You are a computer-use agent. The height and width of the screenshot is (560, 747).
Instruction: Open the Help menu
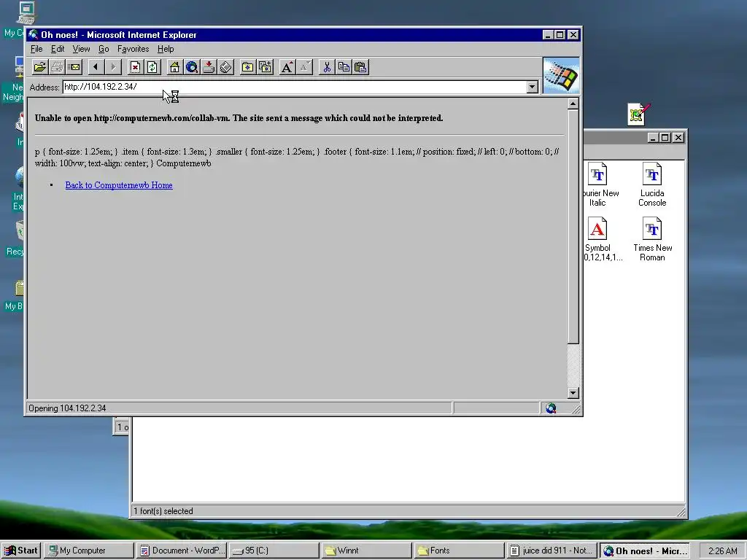(166, 49)
